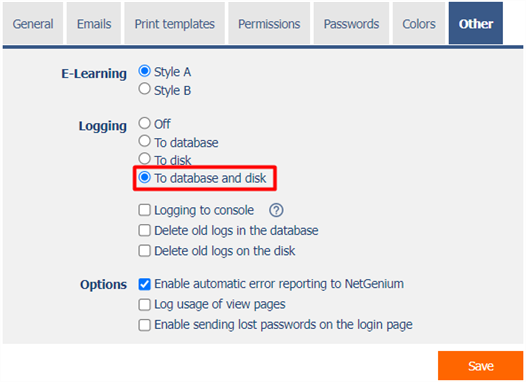Image resolution: width=526 pixels, height=382 pixels.
Task: Select E-Learning Style A radio button
Action: coord(145,71)
